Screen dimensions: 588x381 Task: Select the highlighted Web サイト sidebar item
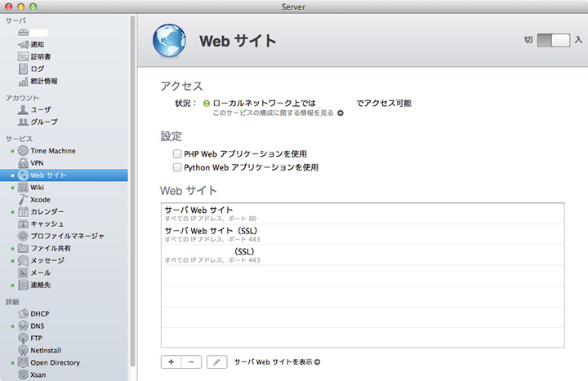[x=64, y=175]
